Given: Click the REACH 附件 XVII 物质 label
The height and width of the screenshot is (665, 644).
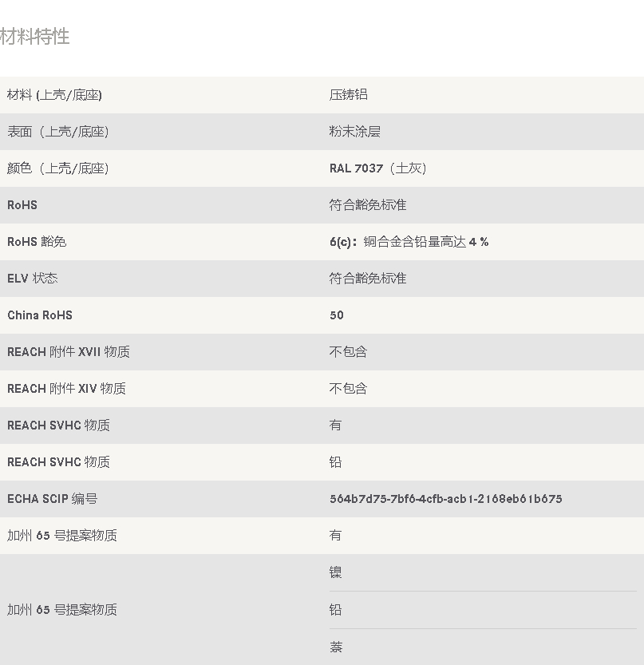Looking at the screenshot, I should click(69, 352).
